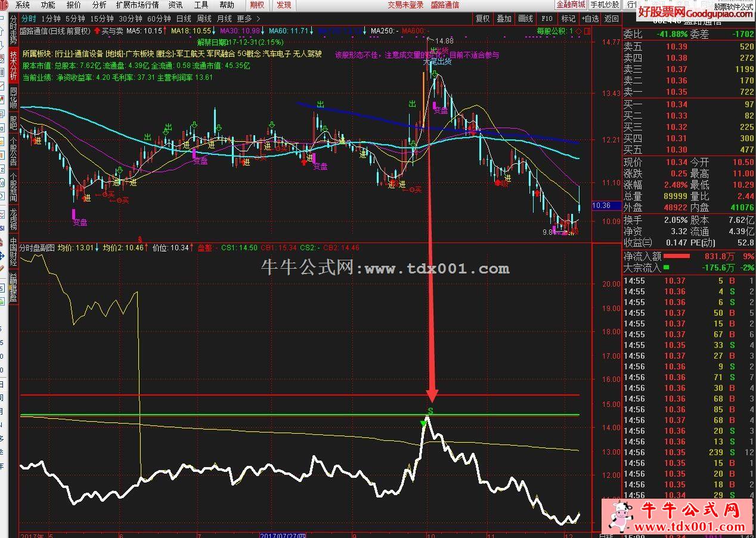Open the 帮助 menu

click(x=227, y=5)
